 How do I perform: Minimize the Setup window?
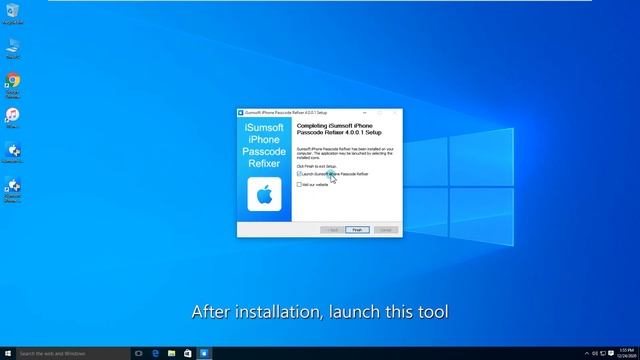pos(364,113)
